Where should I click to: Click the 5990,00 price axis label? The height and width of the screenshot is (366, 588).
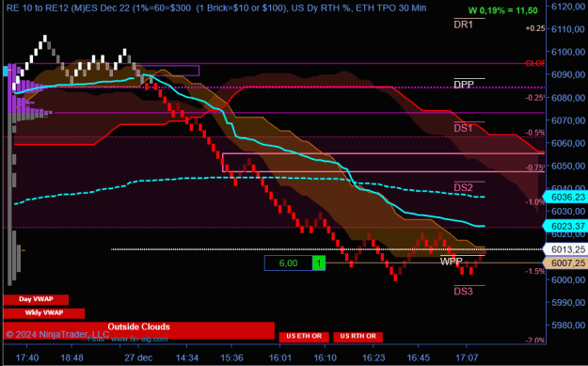pyautogui.click(x=568, y=302)
